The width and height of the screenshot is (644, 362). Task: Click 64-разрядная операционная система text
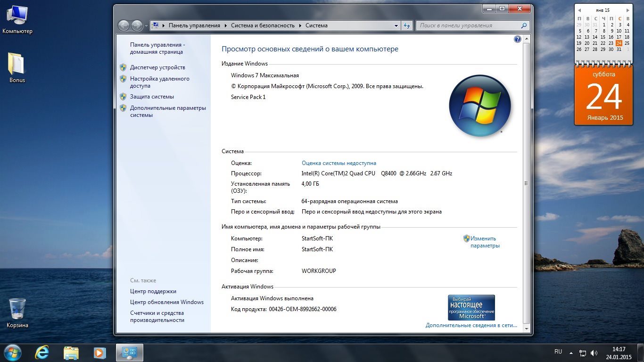pyautogui.click(x=349, y=201)
